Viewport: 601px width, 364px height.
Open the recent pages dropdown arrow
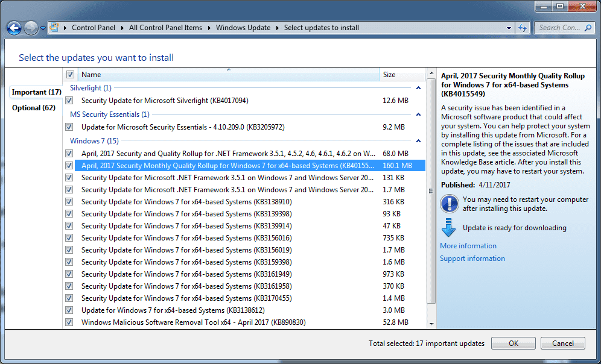tap(43, 28)
